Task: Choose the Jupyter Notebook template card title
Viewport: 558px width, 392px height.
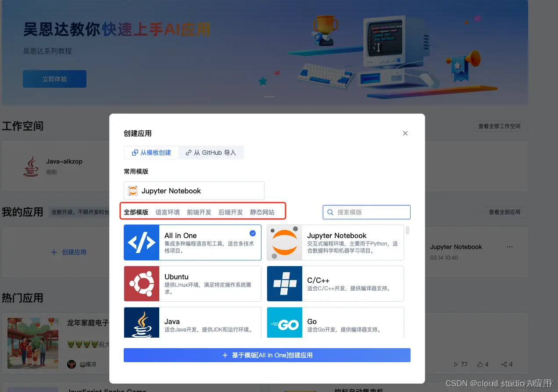Action: [337, 235]
